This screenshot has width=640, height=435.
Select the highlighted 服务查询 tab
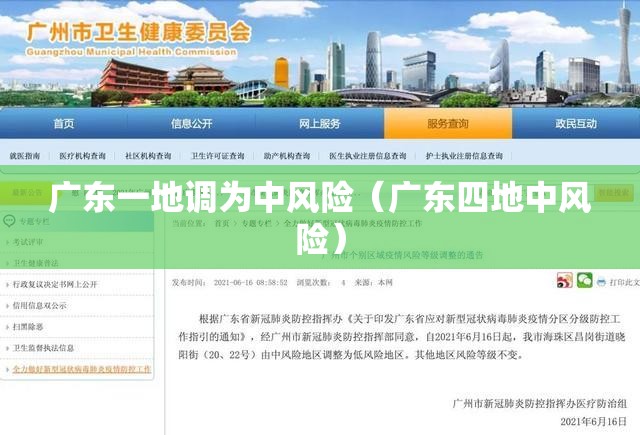click(448, 124)
